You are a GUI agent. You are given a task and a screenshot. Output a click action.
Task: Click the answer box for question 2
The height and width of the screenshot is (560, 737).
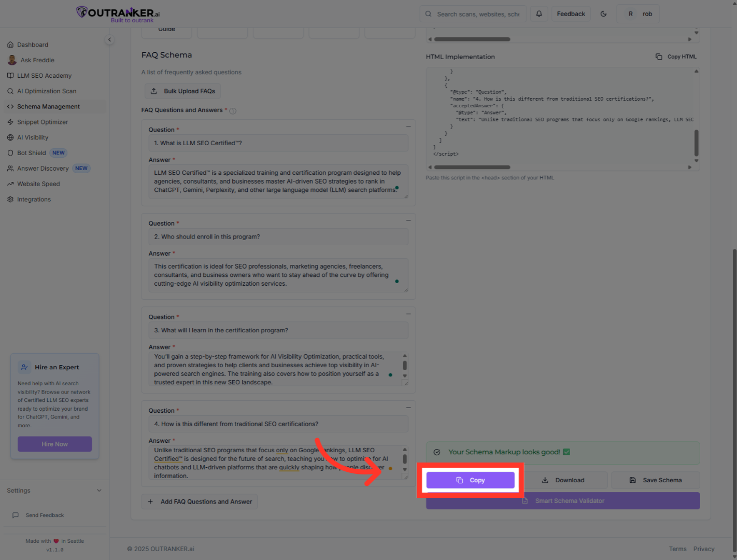coord(278,275)
